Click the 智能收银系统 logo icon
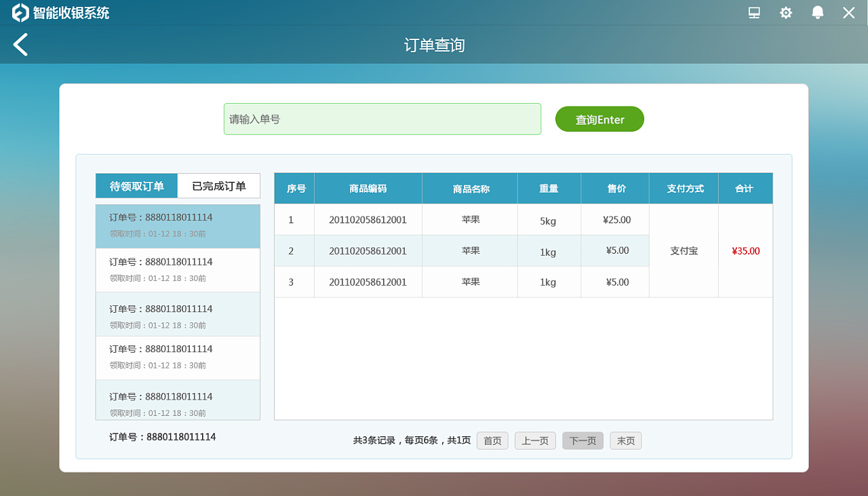868x496 pixels. click(x=20, y=12)
